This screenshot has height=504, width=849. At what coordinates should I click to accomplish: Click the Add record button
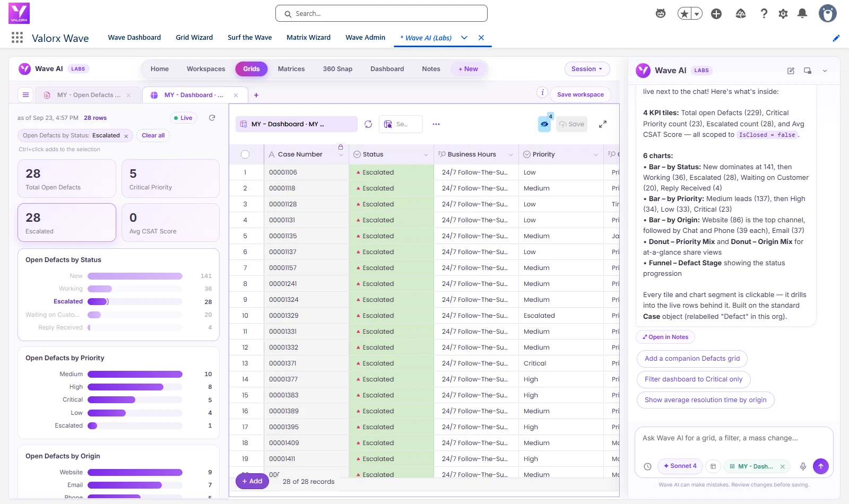coord(252,481)
